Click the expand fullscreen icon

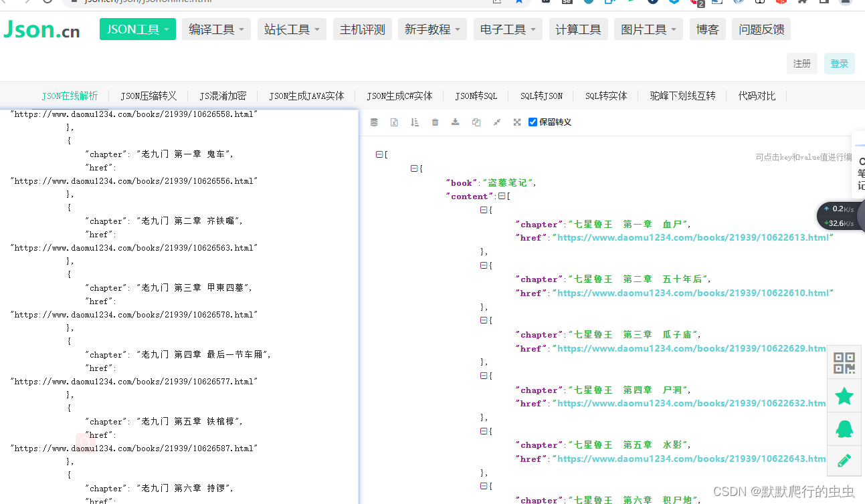pyautogui.click(x=517, y=122)
